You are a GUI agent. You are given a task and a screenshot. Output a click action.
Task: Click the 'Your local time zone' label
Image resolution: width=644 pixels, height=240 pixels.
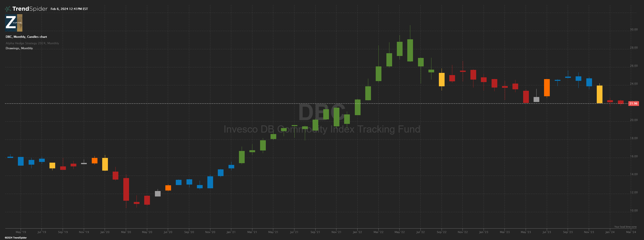click(626, 227)
